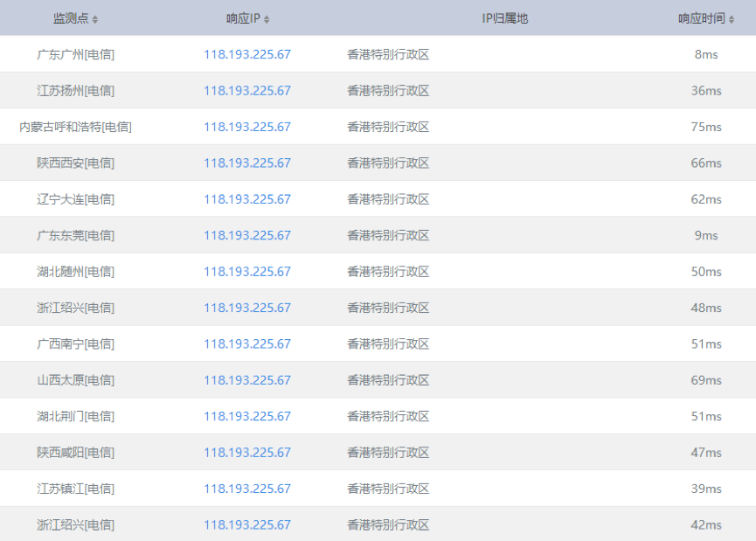The image size is (756, 541).
Task: Click IP address in 浙江绍兴 row with 42ms
Action: point(247,524)
